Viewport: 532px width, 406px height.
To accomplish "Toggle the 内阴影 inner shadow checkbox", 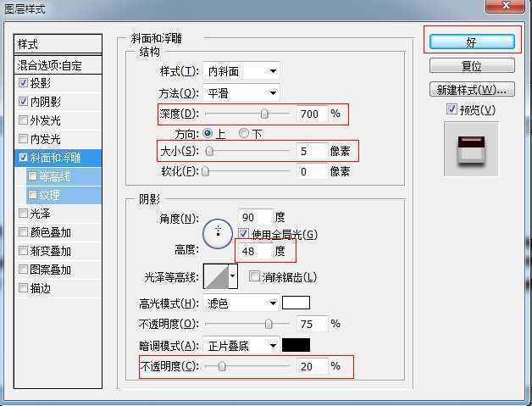I will [23, 101].
